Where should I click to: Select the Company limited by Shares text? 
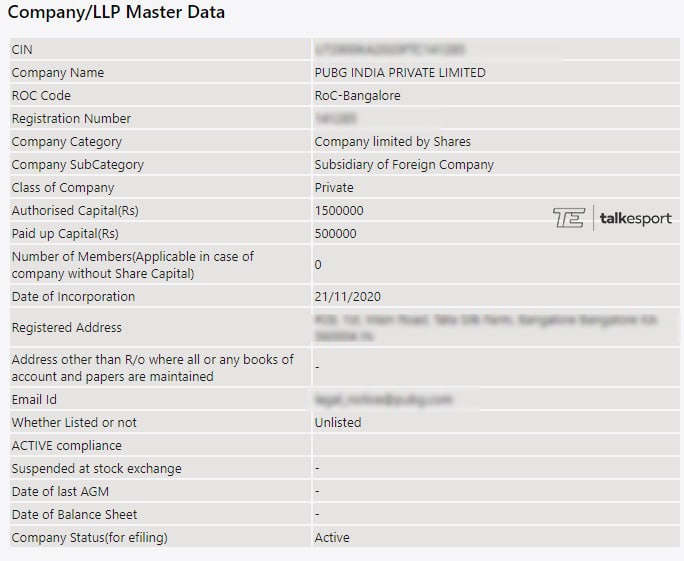tap(392, 142)
